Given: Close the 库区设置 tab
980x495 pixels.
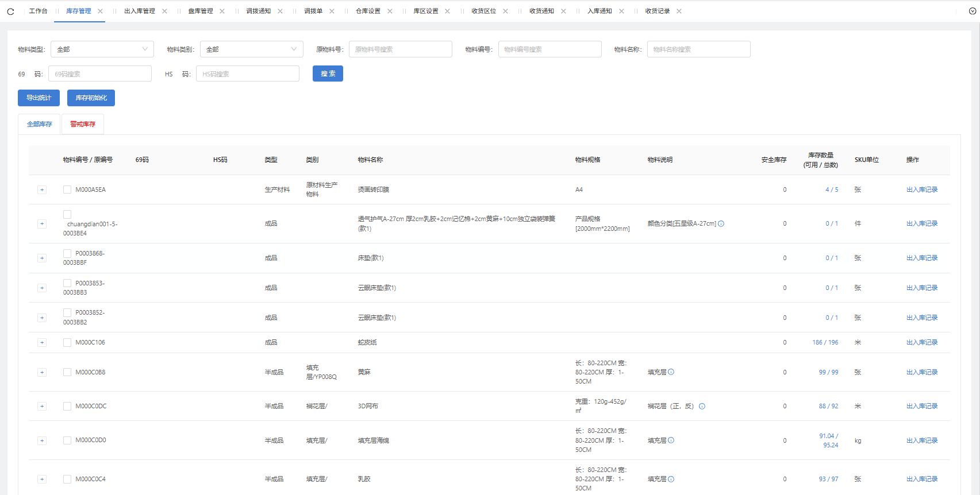Looking at the screenshot, I should point(447,11).
